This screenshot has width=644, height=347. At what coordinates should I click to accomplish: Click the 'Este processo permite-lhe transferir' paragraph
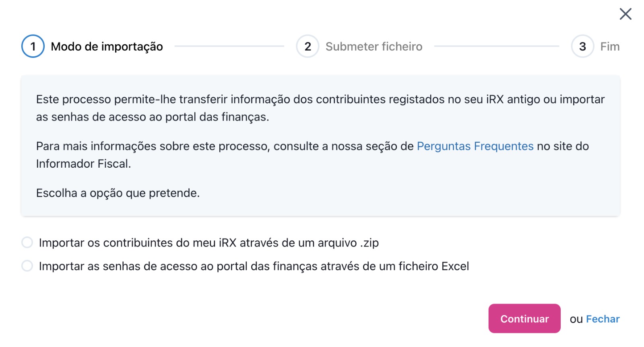click(320, 108)
